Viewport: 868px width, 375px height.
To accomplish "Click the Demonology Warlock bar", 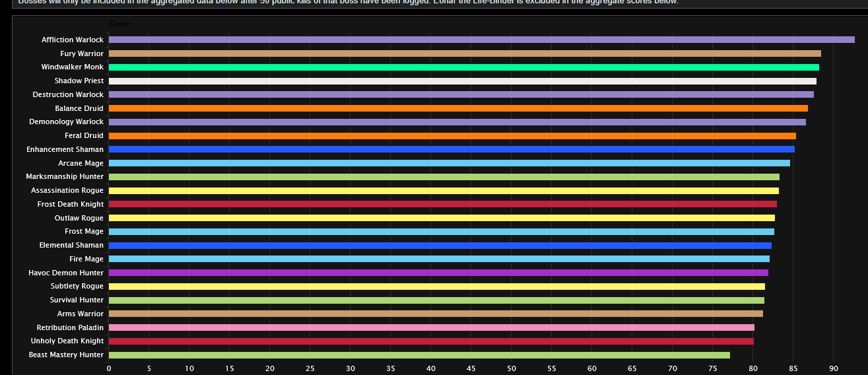I will point(457,122).
